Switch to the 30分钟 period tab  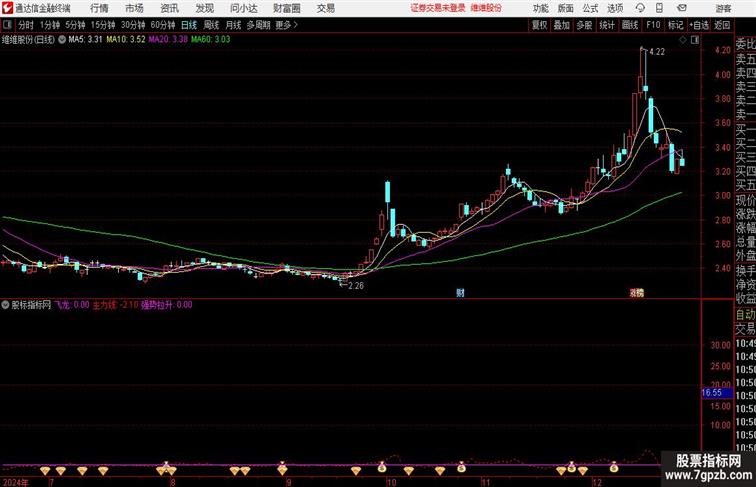click(133, 25)
